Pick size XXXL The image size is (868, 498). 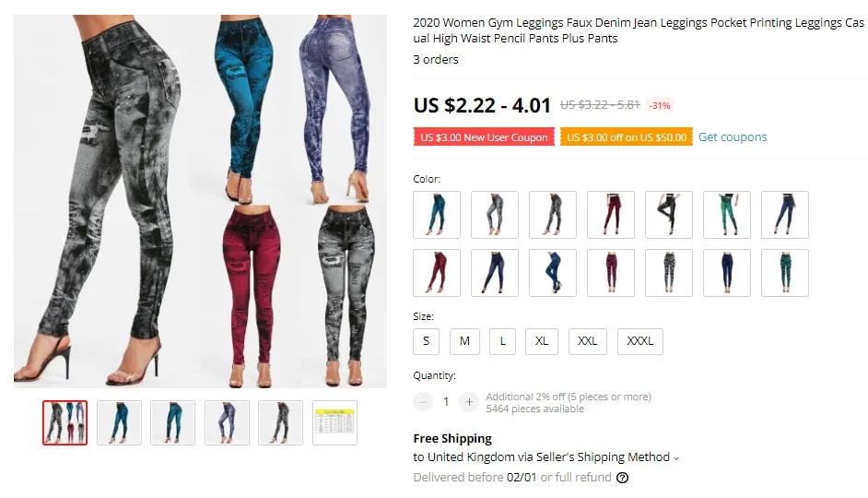click(639, 341)
